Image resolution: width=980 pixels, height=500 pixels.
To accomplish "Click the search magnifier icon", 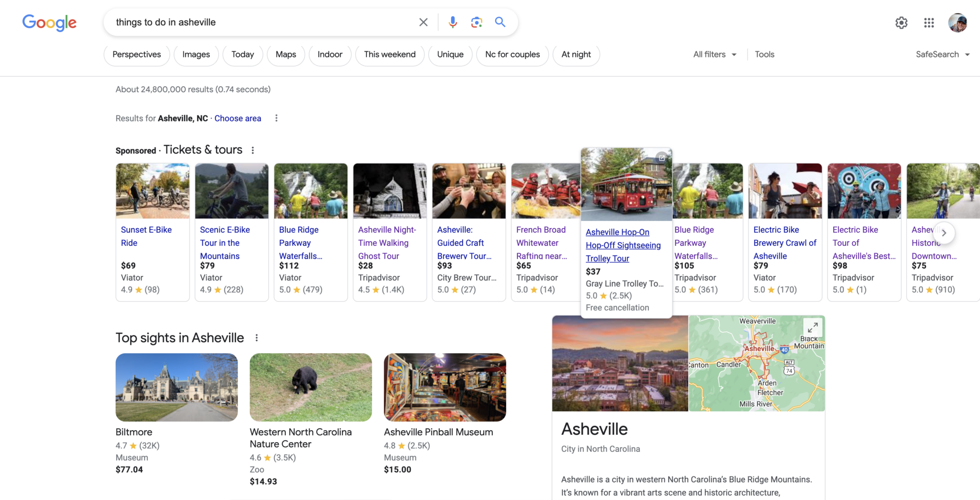I will tap(500, 22).
